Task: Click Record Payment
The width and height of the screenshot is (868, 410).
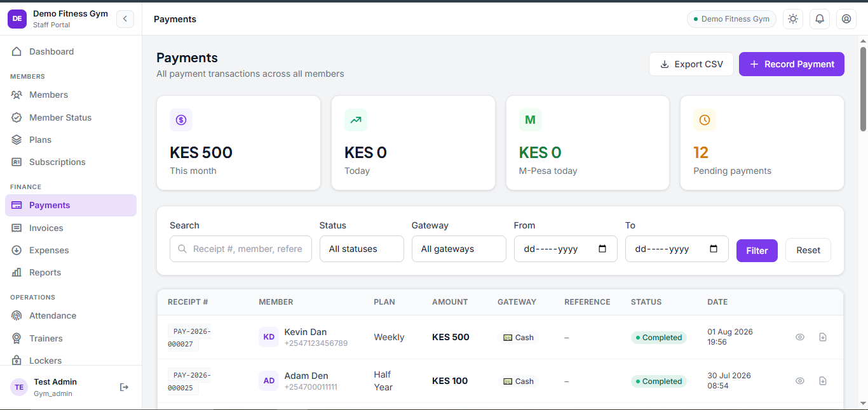Action: [x=792, y=64]
